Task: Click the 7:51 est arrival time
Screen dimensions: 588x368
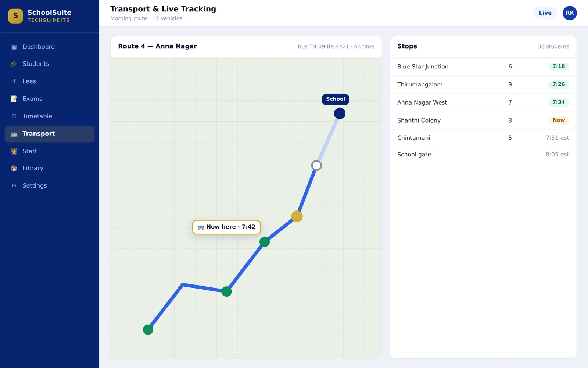Action: pos(557,138)
